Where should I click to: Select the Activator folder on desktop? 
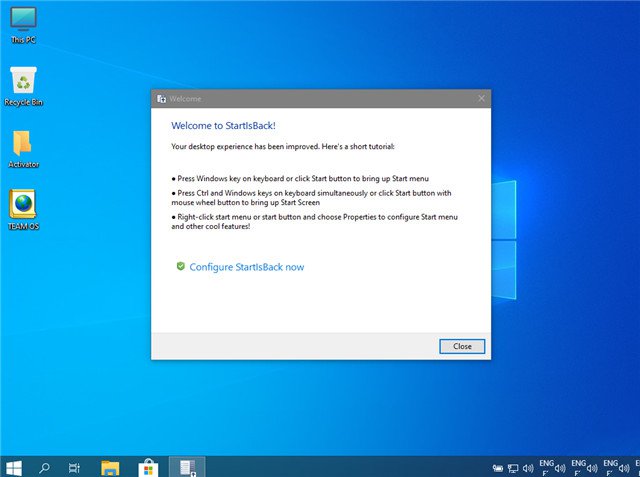coord(23,149)
